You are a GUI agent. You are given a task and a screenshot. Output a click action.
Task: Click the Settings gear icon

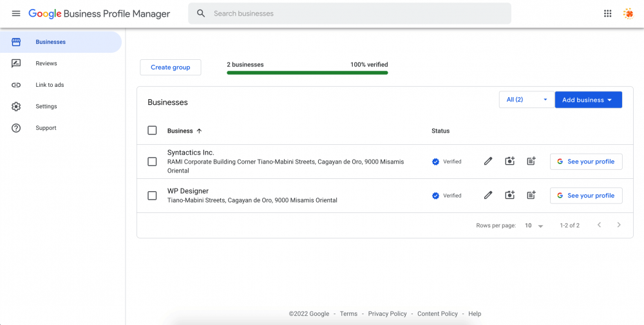click(16, 107)
